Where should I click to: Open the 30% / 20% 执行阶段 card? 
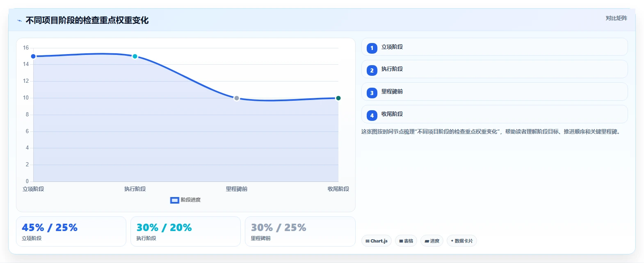click(x=185, y=231)
